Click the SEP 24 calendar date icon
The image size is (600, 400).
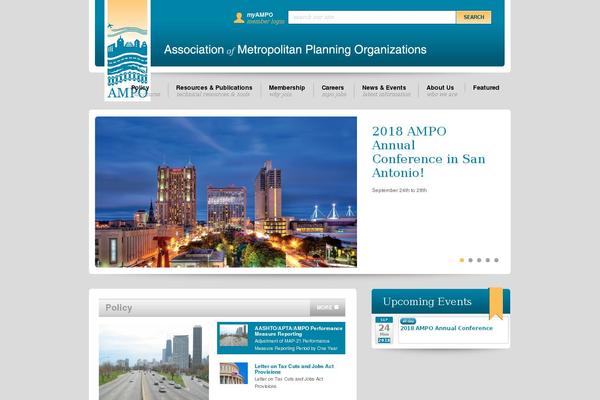tap(384, 330)
